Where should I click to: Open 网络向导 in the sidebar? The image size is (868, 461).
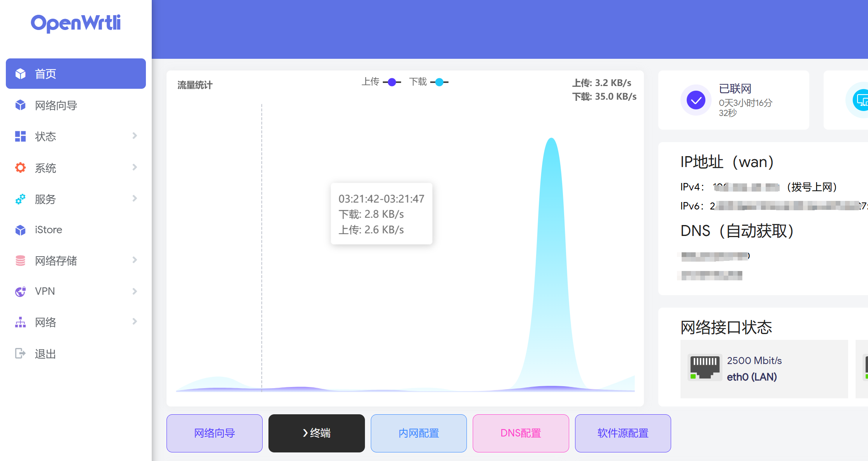tap(56, 106)
